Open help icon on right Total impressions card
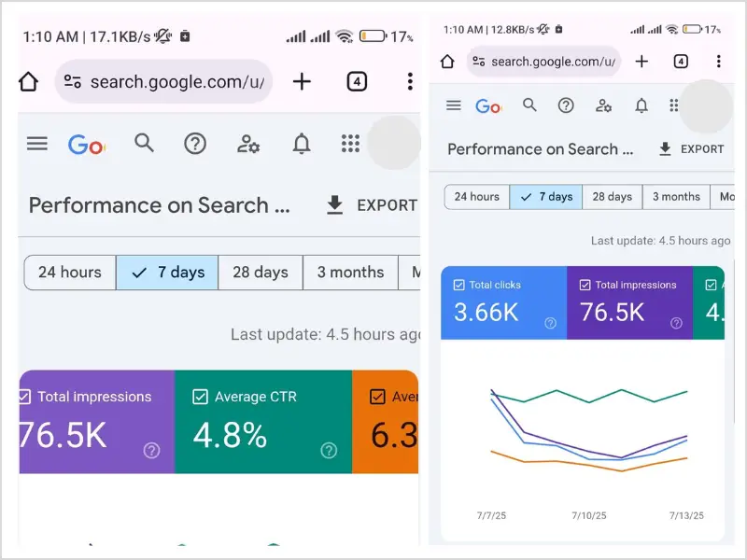 (x=676, y=323)
